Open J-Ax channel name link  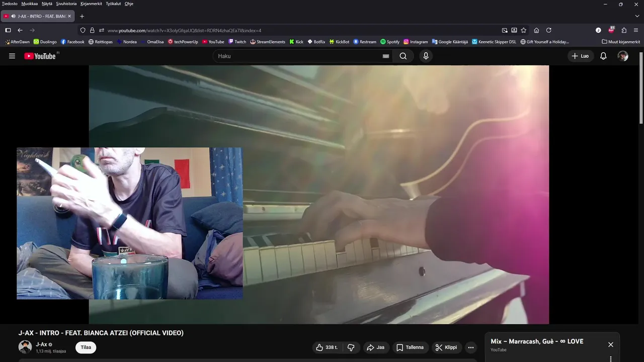coord(41,344)
